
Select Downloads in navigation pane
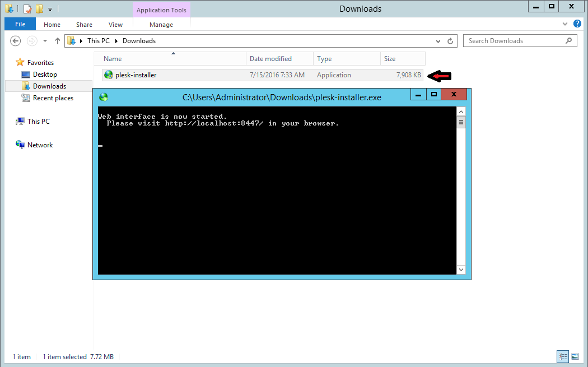tap(49, 86)
